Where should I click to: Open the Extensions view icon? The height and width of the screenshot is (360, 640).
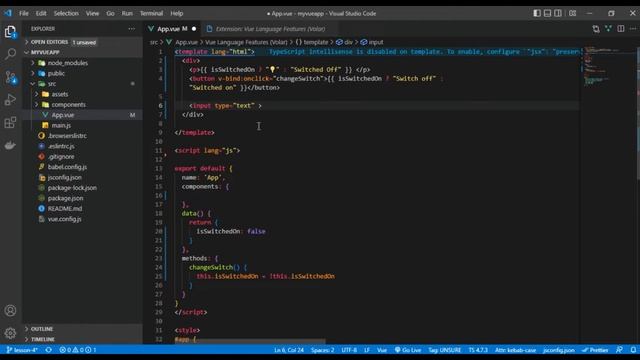pos(10,122)
